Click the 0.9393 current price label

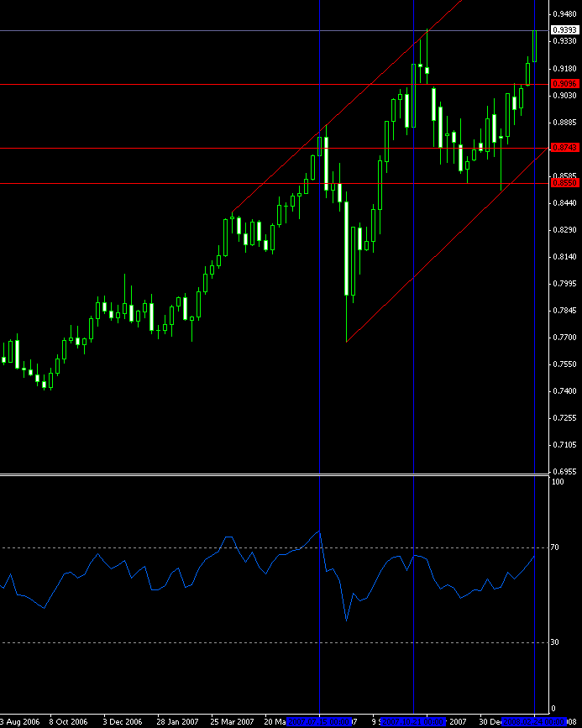(x=565, y=30)
